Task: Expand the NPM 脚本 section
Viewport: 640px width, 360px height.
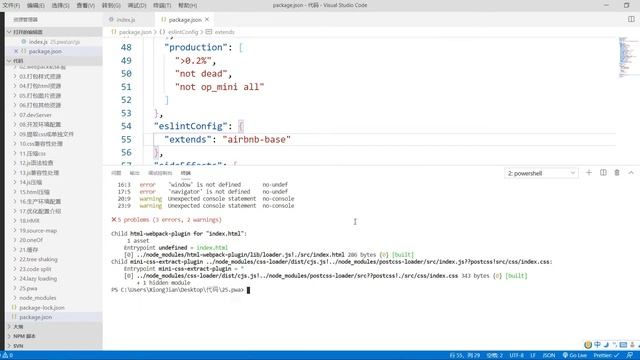Action: coord(53,336)
